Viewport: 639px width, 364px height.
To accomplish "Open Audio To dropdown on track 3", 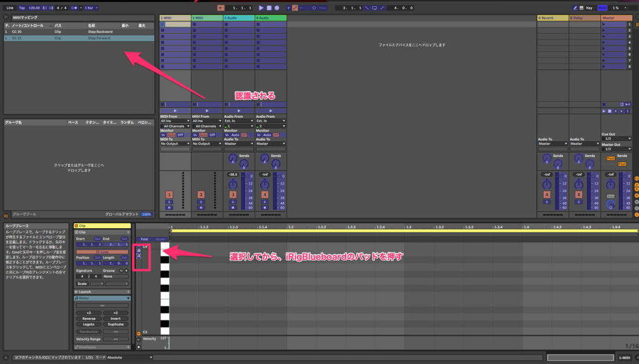I will [x=239, y=144].
